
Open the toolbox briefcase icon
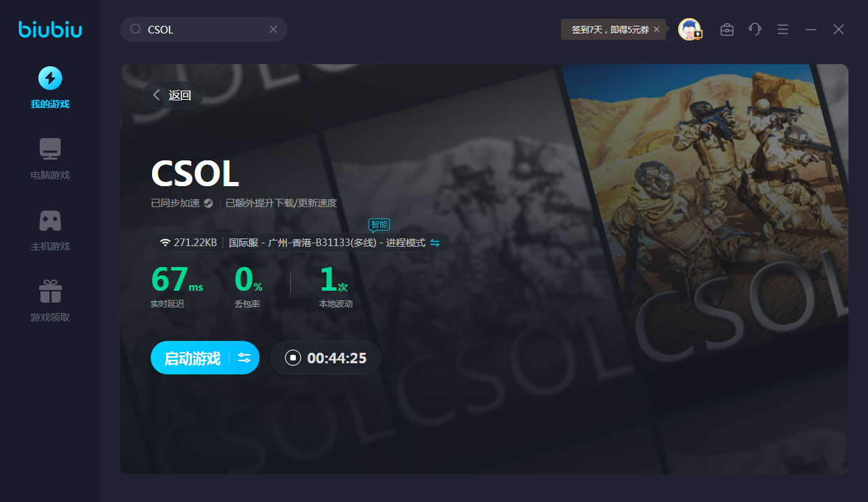[x=727, y=29]
